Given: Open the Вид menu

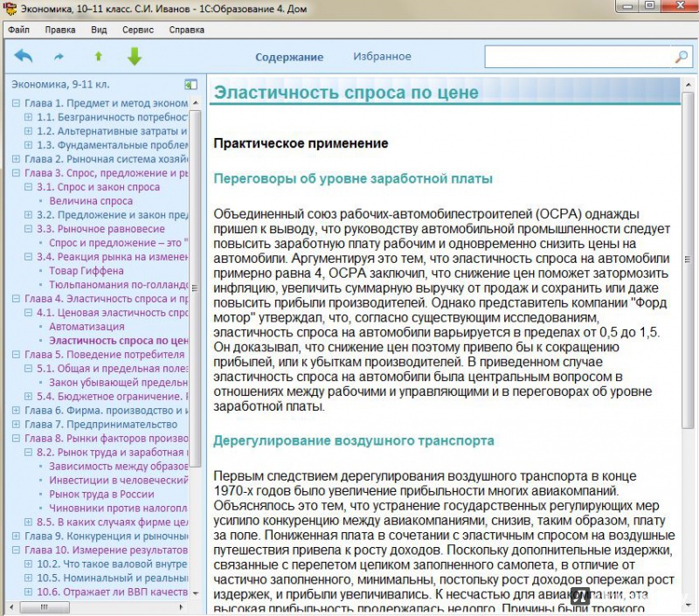Looking at the screenshot, I should pos(99,30).
